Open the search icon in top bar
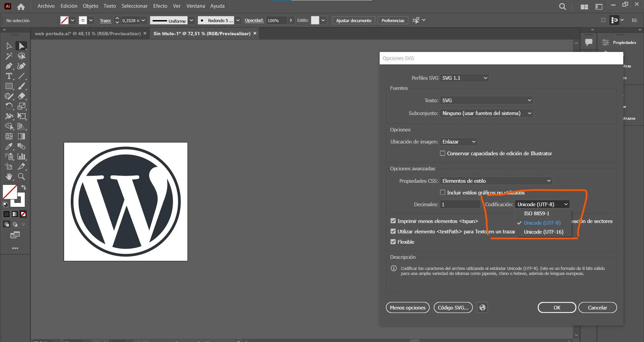Image resolution: width=644 pixels, height=342 pixels. (x=562, y=6)
